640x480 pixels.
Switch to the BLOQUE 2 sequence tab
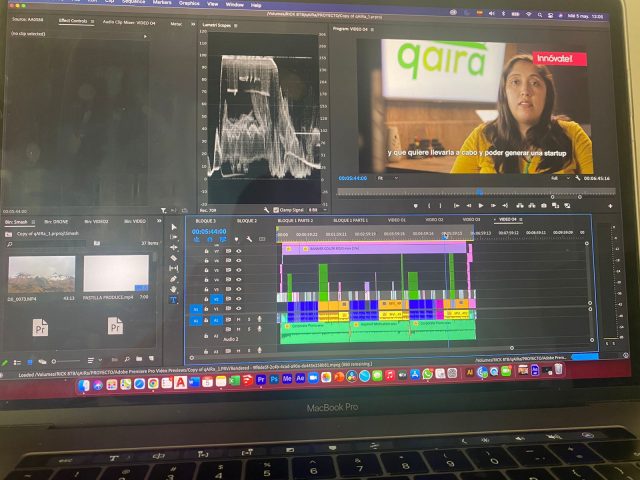pos(246,220)
